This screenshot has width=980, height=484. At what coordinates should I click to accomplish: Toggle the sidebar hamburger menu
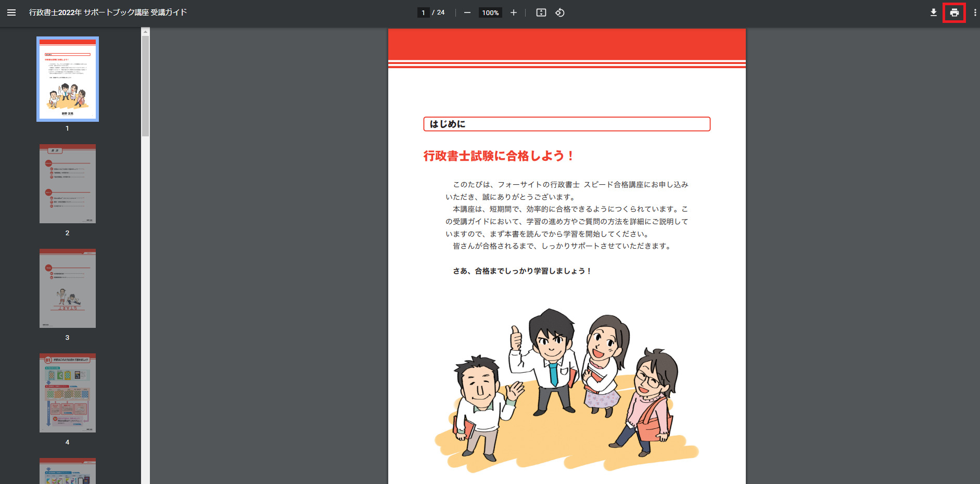[11, 12]
